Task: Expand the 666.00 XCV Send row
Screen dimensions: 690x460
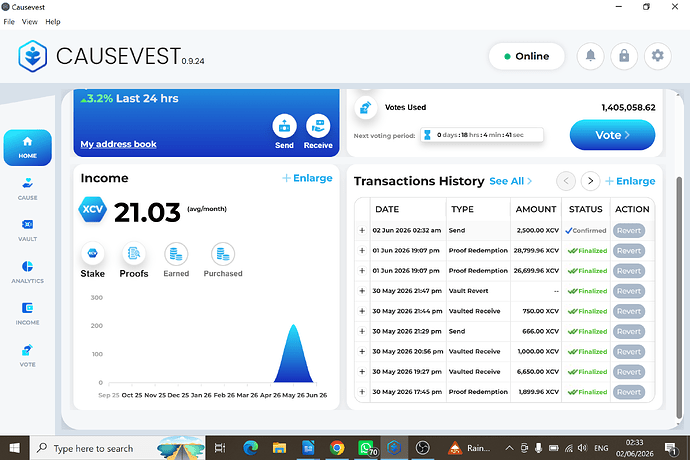Action: pyautogui.click(x=362, y=331)
